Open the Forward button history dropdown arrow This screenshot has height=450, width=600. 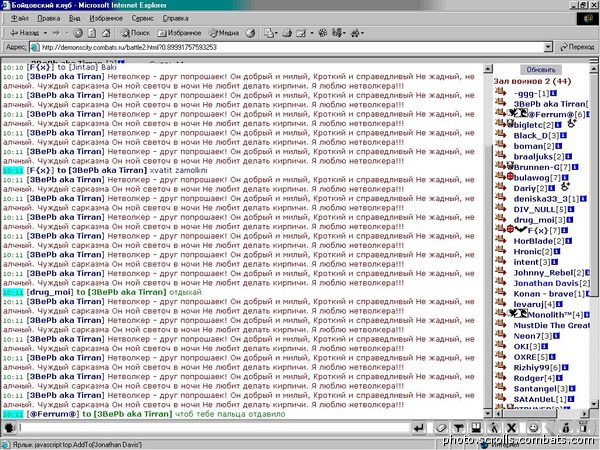coord(67,33)
